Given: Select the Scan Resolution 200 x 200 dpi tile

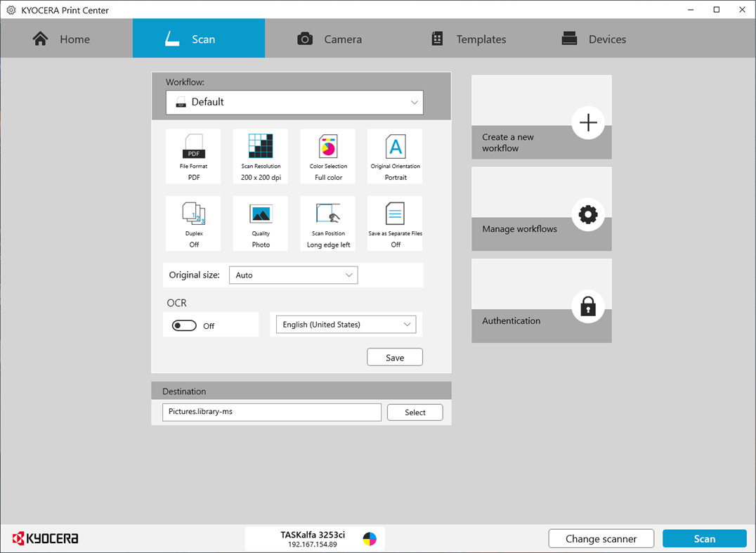Looking at the screenshot, I should point(260,155).
